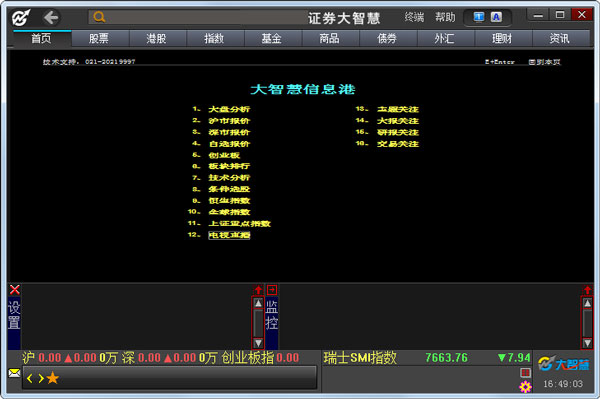
Task: Click the envelope mail icon at bottom left
Action: click(x=14, y=373)
